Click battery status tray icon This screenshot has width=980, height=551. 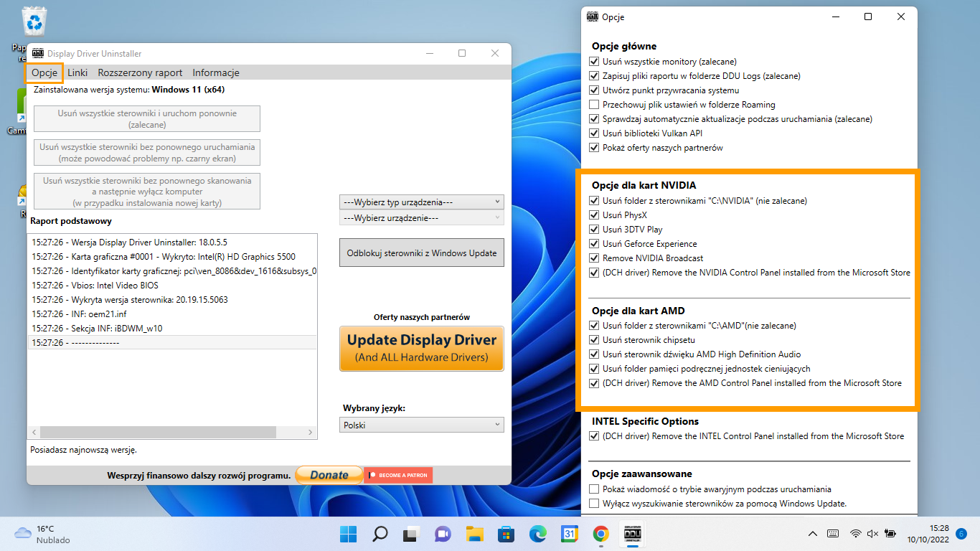tap(890, 534)
